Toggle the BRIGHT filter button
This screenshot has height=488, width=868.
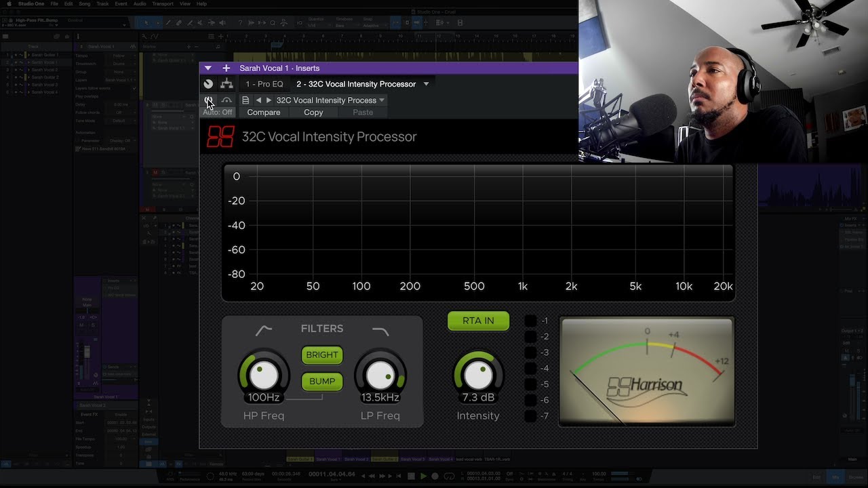(x=322, y=354)
